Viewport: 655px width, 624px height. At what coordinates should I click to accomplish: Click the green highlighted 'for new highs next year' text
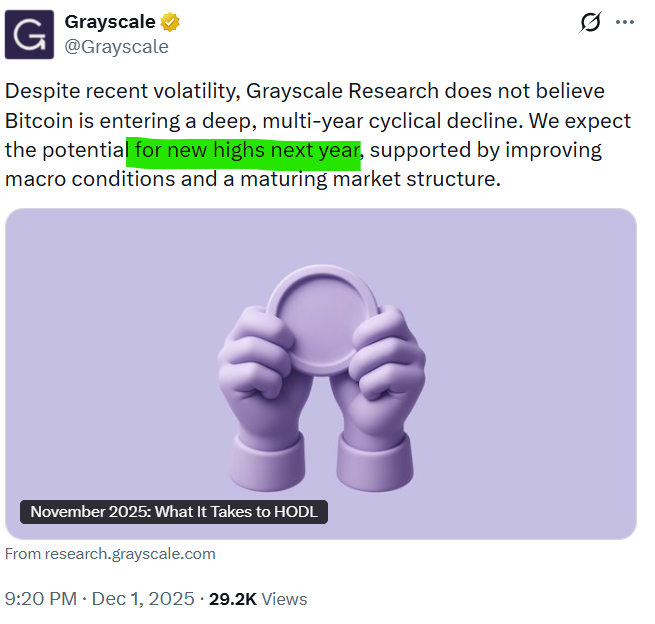[242, 151]
